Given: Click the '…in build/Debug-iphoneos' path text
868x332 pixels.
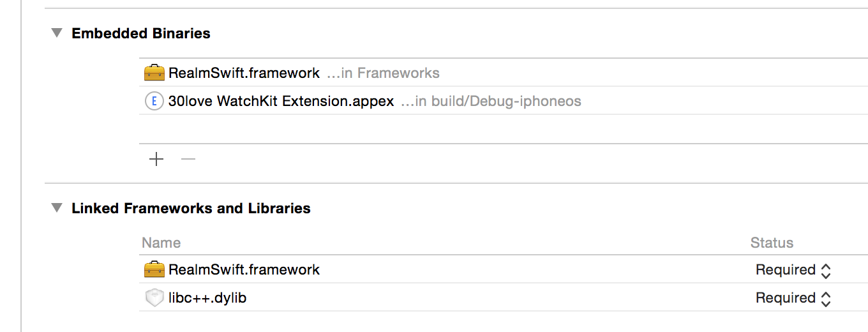Looking at the screenshot, I should 491,102.
